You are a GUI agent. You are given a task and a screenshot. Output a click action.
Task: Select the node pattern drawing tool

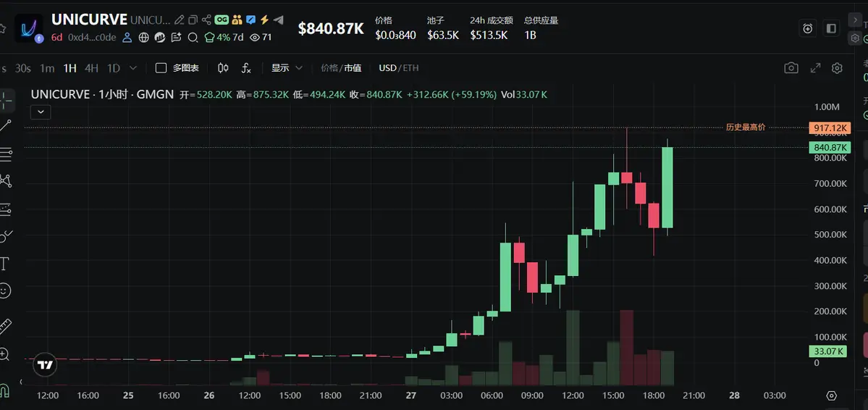(x=6, y=180)
